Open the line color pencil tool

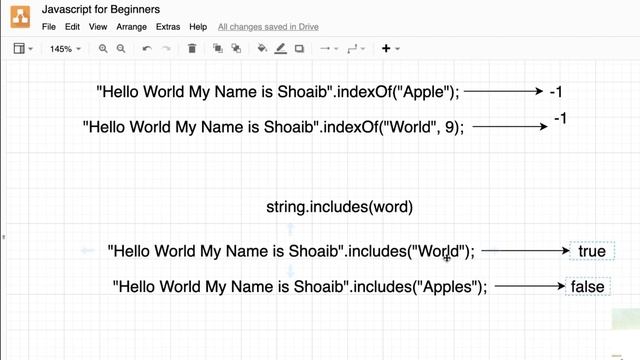point(280,49)
